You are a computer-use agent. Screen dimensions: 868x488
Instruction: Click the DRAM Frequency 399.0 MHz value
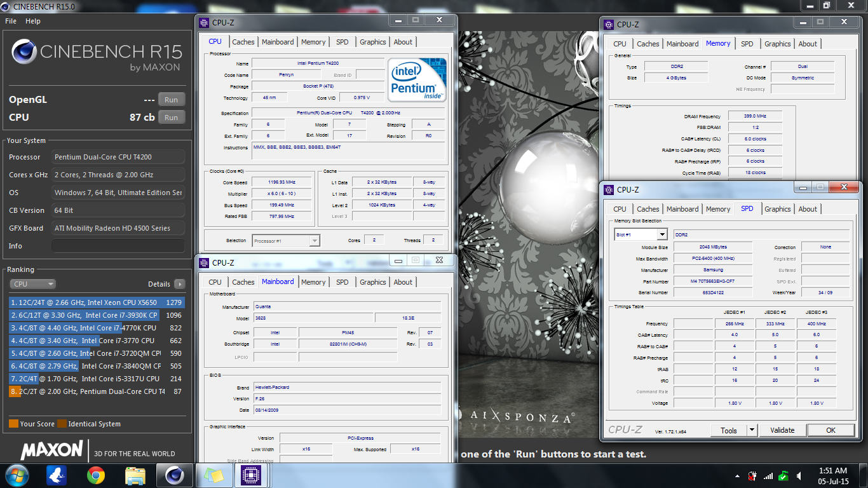coord(754,116)
